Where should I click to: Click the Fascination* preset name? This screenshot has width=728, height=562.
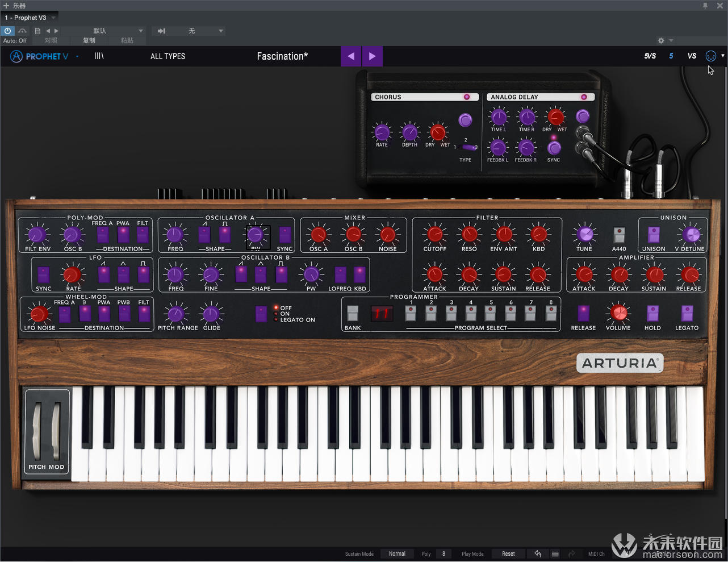point(282,56)
